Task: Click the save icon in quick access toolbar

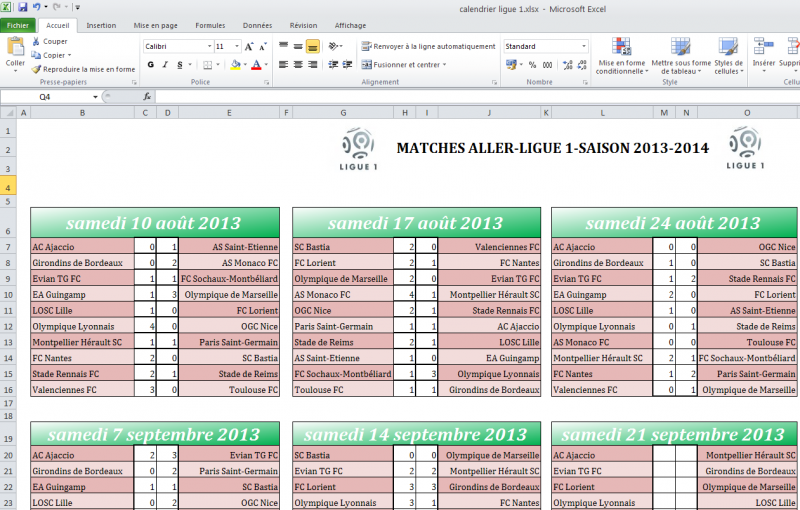Action: click(x=23, y=7)
